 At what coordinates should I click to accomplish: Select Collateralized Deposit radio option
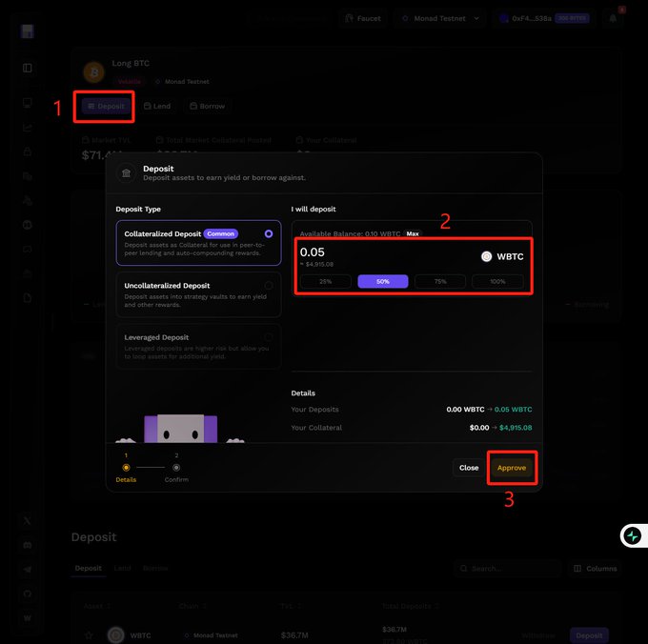[x=269, y=233]
